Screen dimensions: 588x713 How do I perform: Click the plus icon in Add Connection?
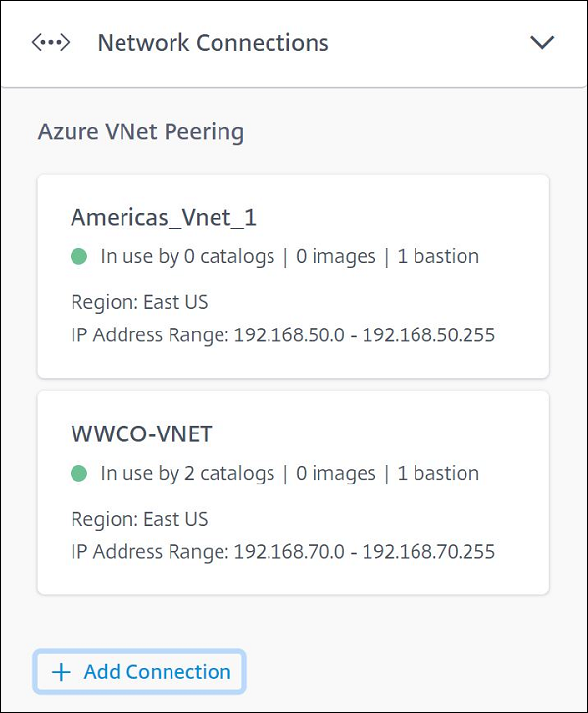click(61, 672)
